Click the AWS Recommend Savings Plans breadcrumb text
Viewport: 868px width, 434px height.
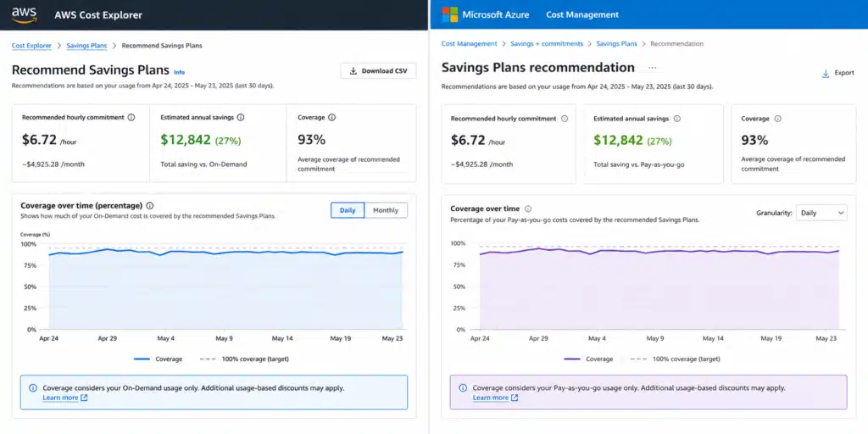coord(162,46)
